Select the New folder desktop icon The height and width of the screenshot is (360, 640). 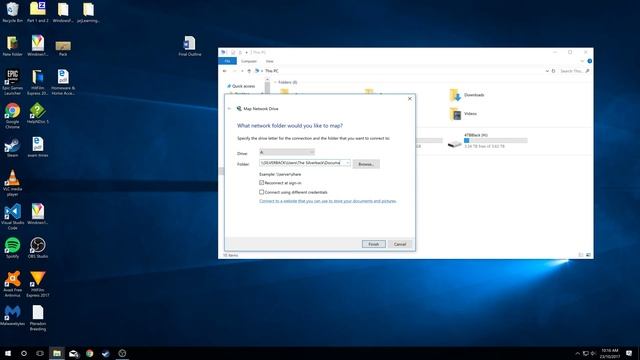12,46
